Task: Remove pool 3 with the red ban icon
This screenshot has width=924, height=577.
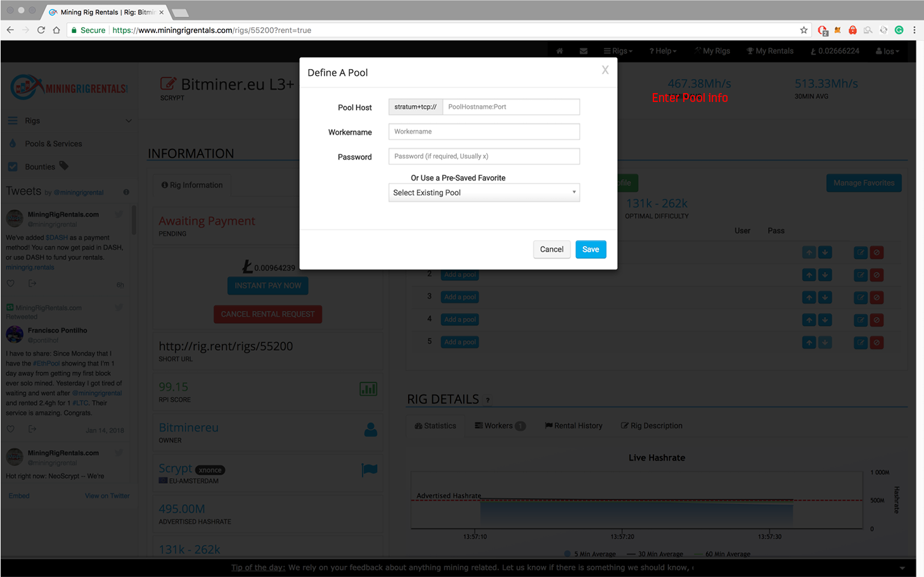Action: 876,298
